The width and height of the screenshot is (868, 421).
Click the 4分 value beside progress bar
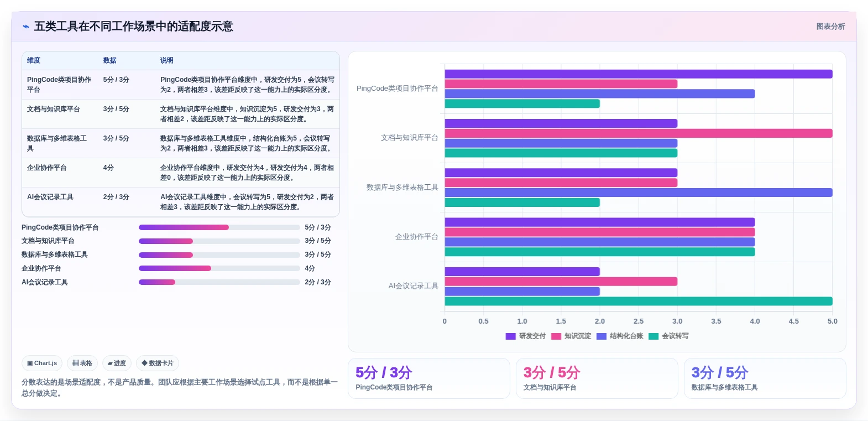310,268
